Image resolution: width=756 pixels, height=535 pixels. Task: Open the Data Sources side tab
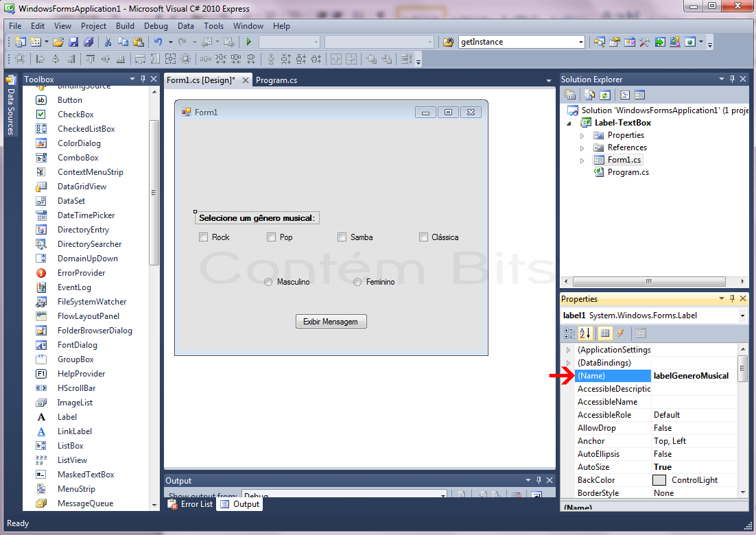pos(10,106)
